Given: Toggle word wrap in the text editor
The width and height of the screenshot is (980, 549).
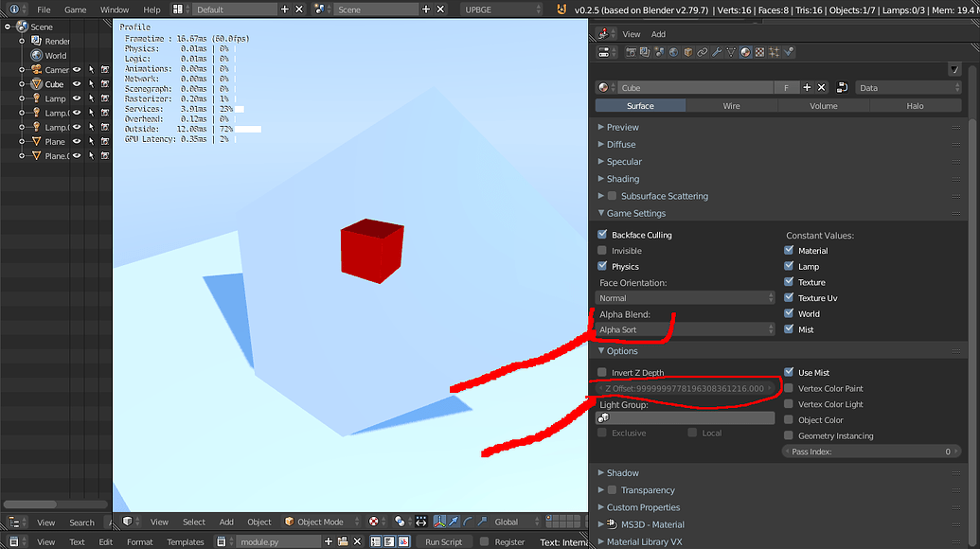Looking at the screenshot, I should point(389,541).
